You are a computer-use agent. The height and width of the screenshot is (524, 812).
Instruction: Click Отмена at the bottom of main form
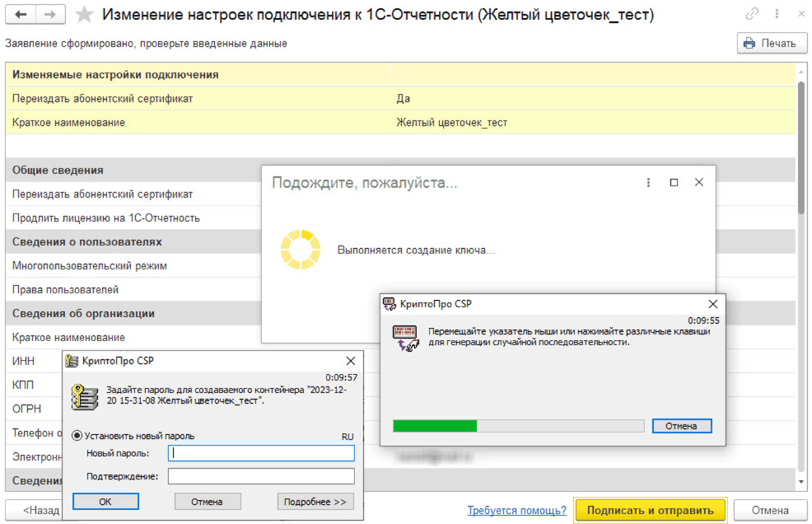(x=770, y=511)
